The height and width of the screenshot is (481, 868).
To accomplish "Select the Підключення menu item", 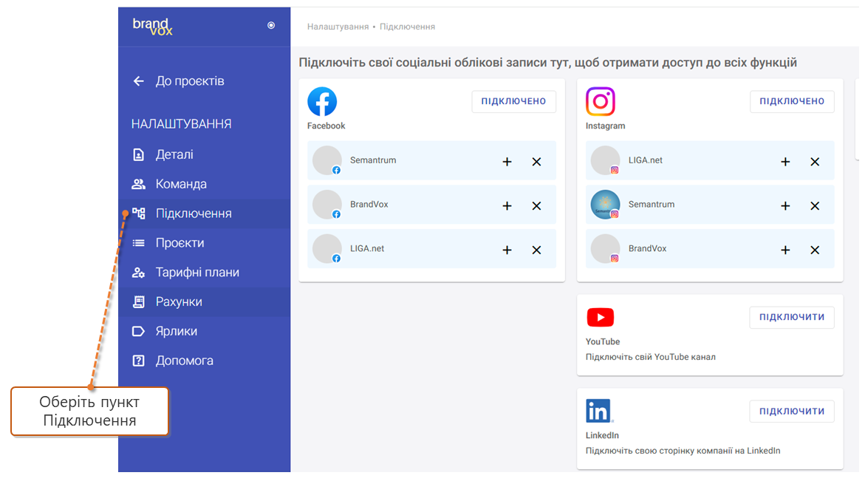I will click(x=205, y=214).
